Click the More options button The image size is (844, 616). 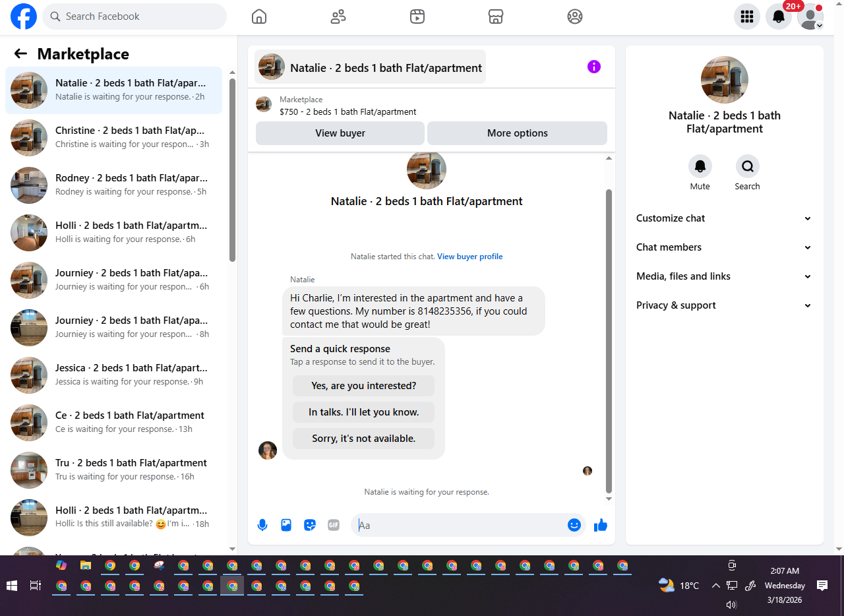coord(517,133)
